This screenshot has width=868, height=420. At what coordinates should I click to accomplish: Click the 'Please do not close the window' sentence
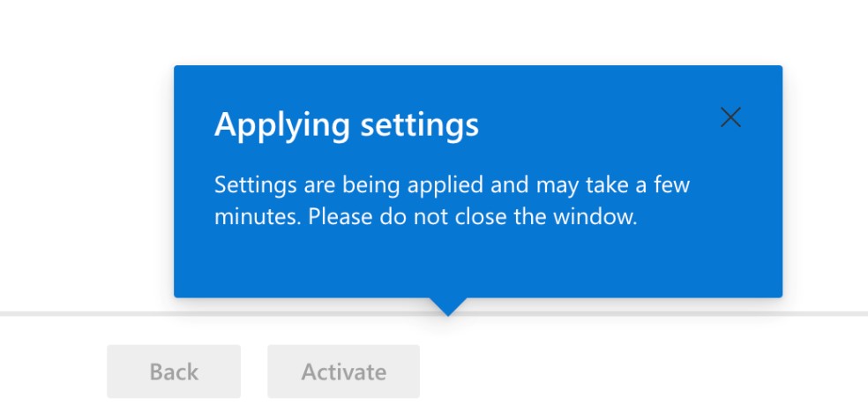tap(472, 216)
